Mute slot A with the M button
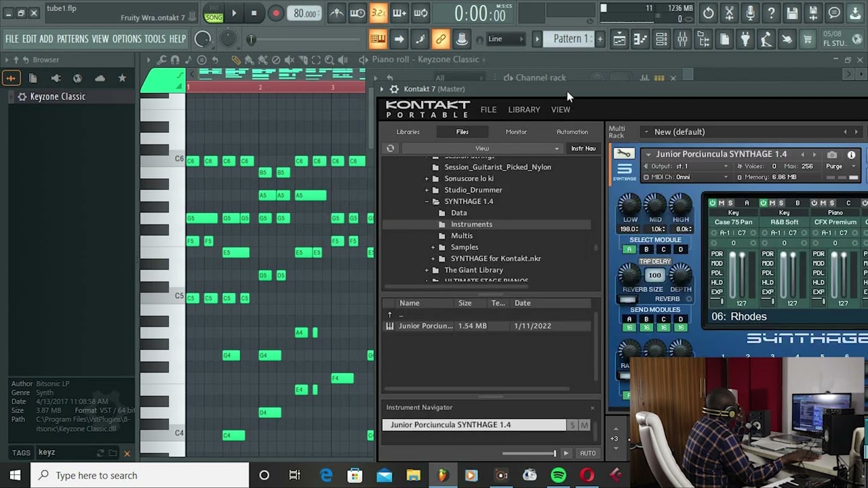This screenshot has height=488, width=868. [x=722, y=203]
